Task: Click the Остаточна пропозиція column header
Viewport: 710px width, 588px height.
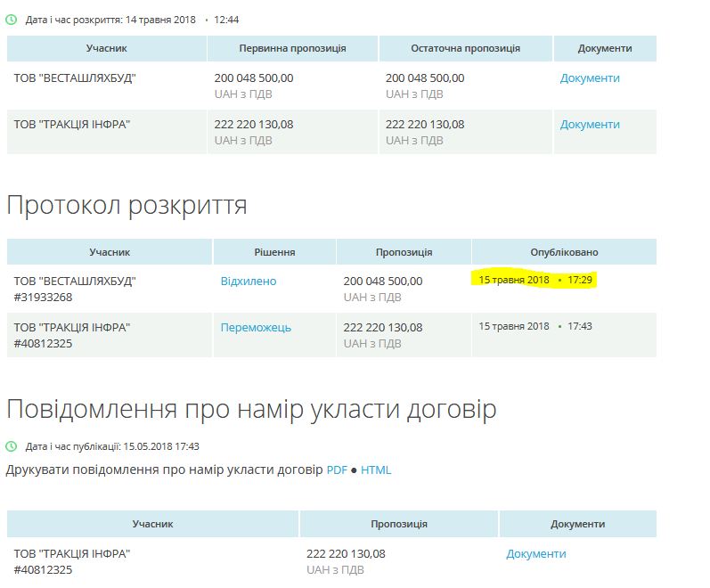Action: pyautogui.click(x=465, y=49)
